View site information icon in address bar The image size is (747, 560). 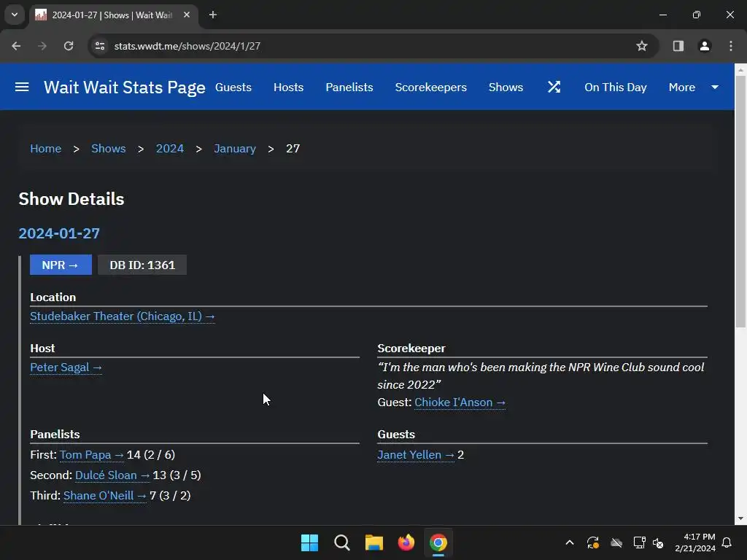(x=100, y=46)
